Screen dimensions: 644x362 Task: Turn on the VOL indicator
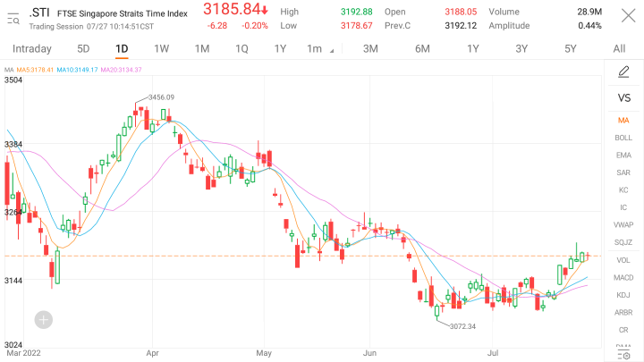click(x=623, y=260)
